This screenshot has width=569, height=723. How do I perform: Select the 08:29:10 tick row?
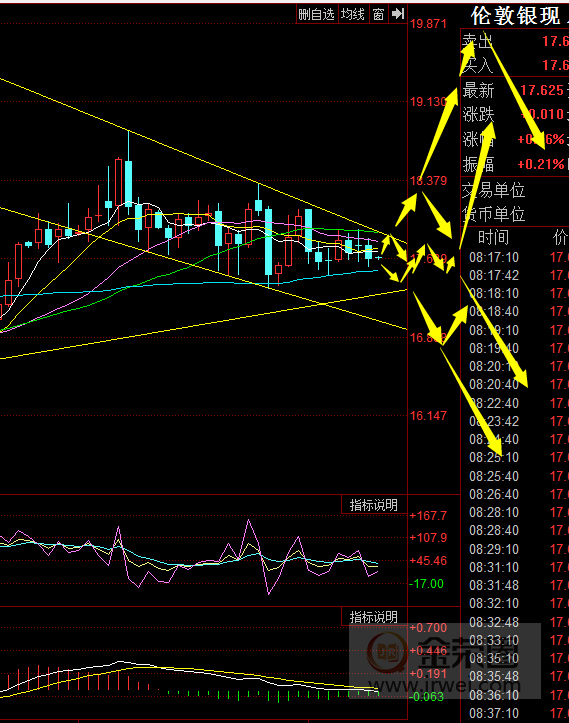pos(515,549)
